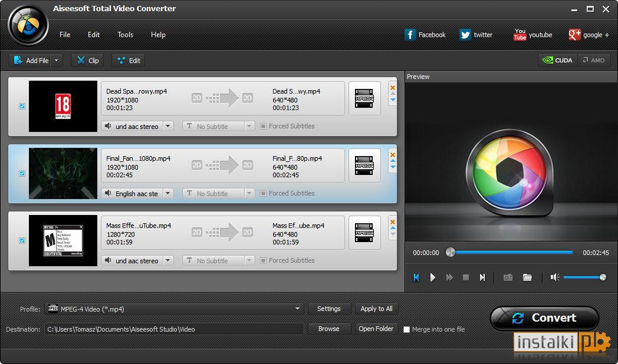618x364 pixels.
Task: Move Final_Fan...1080p.mp4 up in list
Action: 393,161
